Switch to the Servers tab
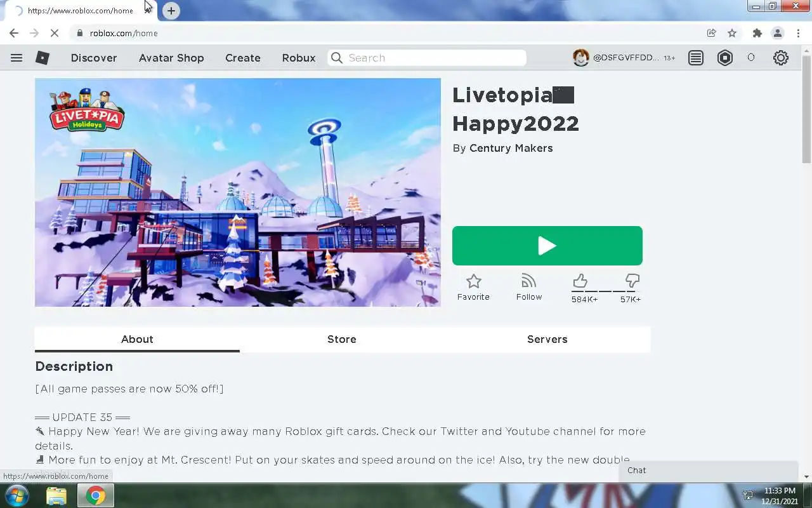Image resolution: width=812 pixels, height=508 pixels. pyautogui.click(x=547, y=339)
